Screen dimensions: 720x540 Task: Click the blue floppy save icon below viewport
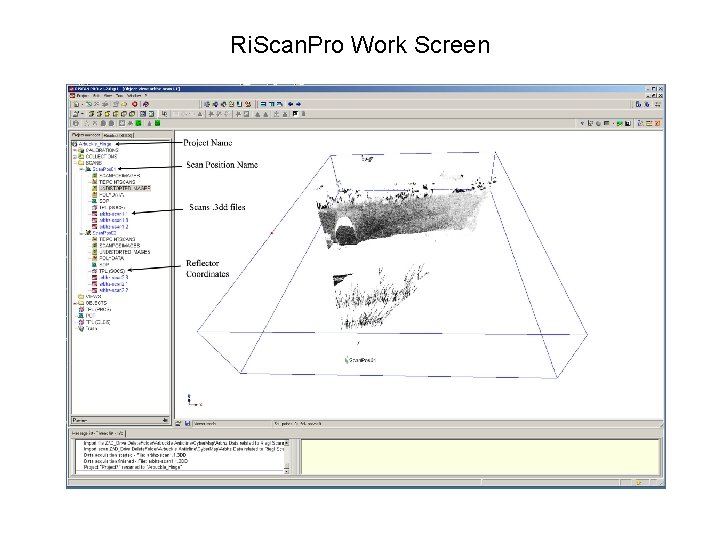[x=187, y=423]
